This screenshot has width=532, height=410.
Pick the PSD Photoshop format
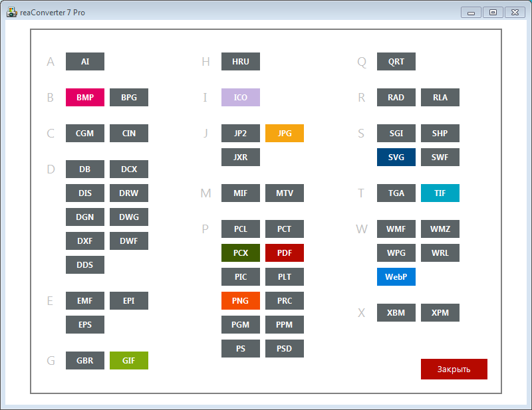pos(284,348)
